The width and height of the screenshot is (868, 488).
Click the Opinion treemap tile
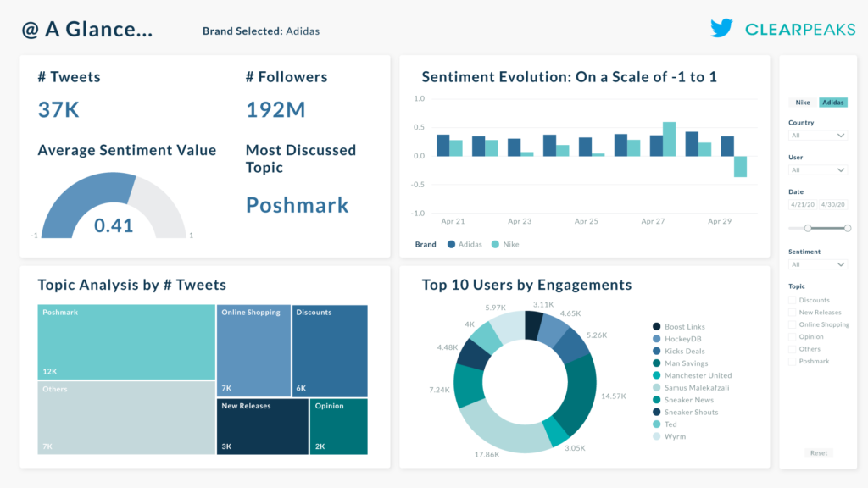pyautogui.click(x=339, y=427)
